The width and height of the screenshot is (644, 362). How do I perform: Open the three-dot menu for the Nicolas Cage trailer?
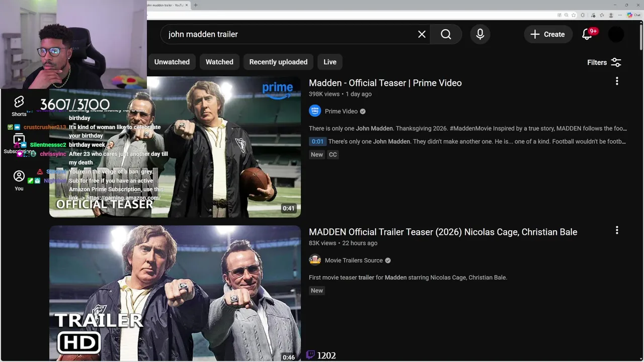click(617, 230)
